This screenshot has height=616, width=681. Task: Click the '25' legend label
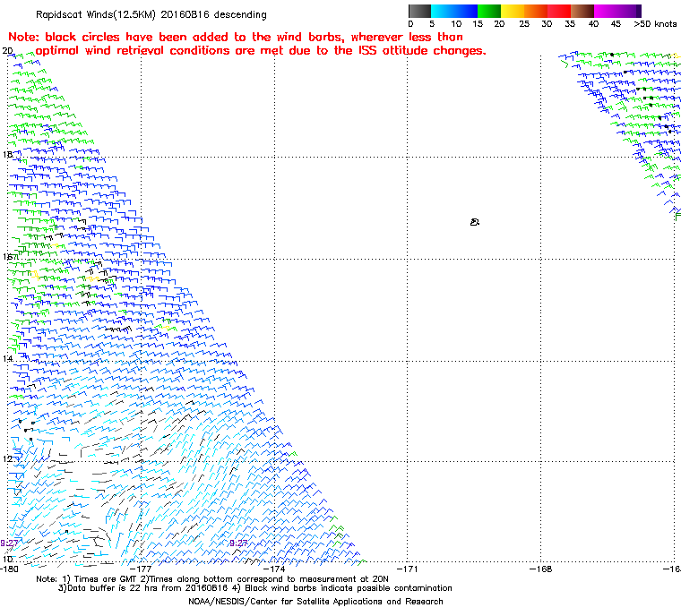[524, 24]
